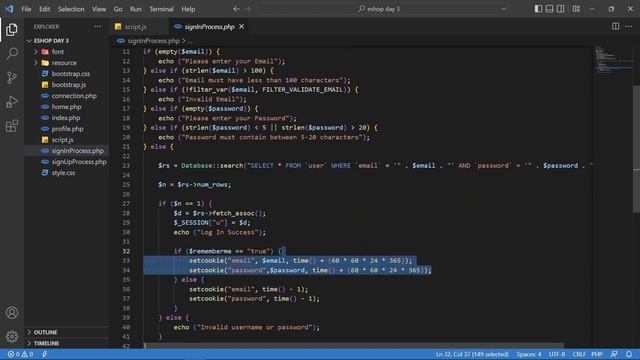Image resolution: width=640 pixels, height=360 pixels.
Task: Toggle the bottom panel layout icon
Action: coord(549,9)
